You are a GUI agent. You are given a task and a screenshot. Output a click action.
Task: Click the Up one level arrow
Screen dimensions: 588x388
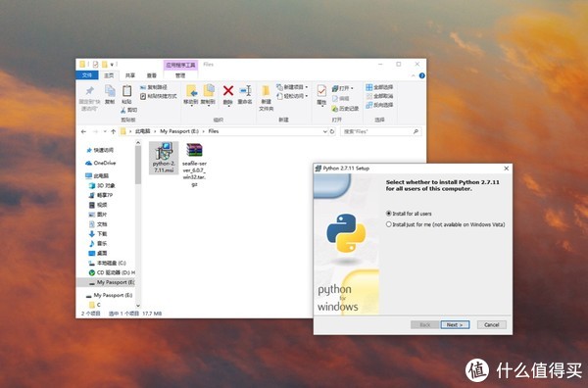tap(113, 131)
